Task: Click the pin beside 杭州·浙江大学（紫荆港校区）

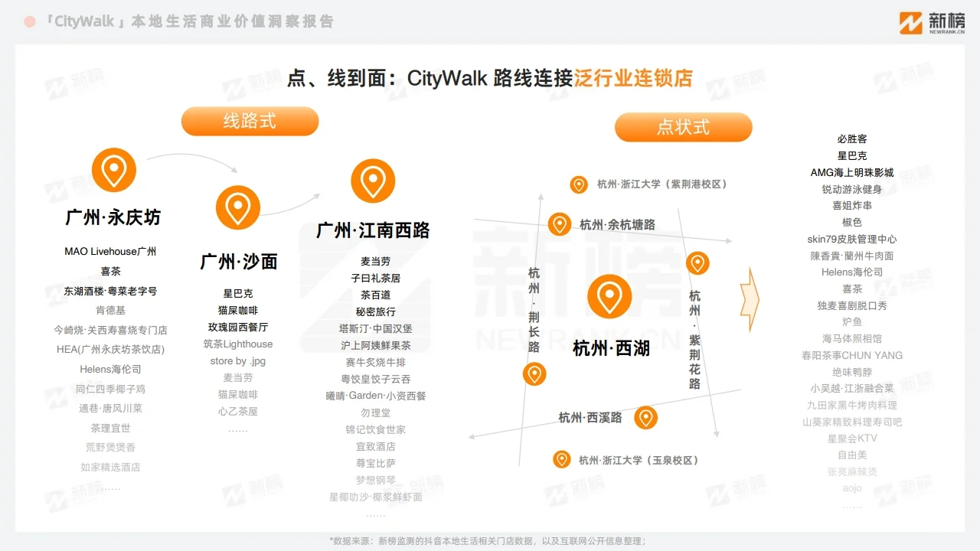Action: tap(578, 184)
